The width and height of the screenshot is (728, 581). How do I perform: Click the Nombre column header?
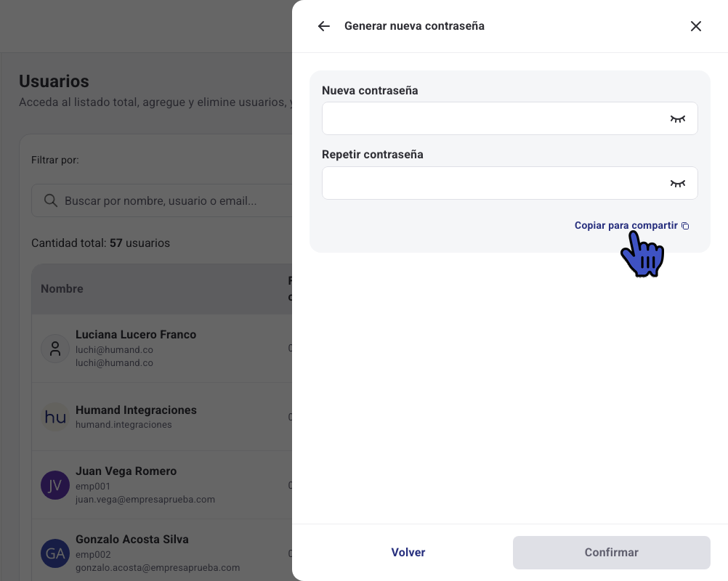tap(62, 288)
